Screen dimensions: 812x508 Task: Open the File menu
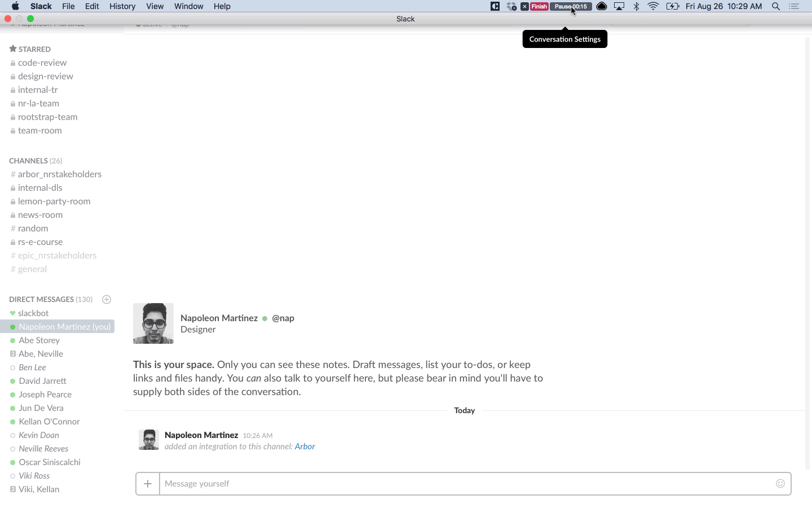coord(68,6)
